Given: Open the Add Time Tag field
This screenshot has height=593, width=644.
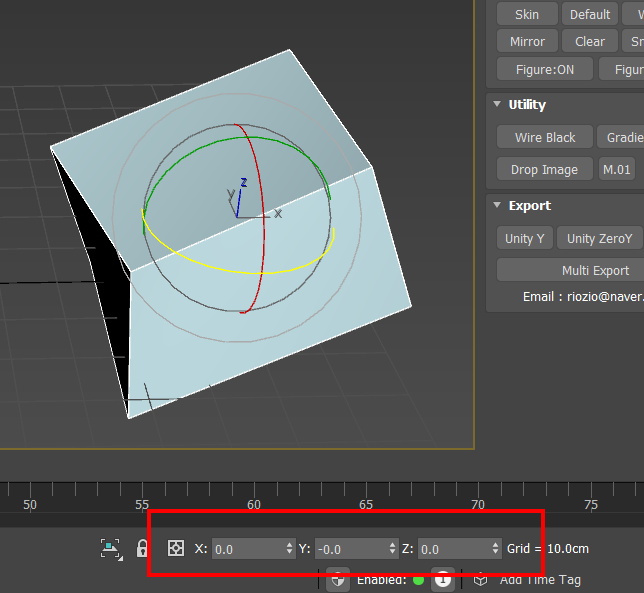Looking at the screenshot, I should (540, 580).
